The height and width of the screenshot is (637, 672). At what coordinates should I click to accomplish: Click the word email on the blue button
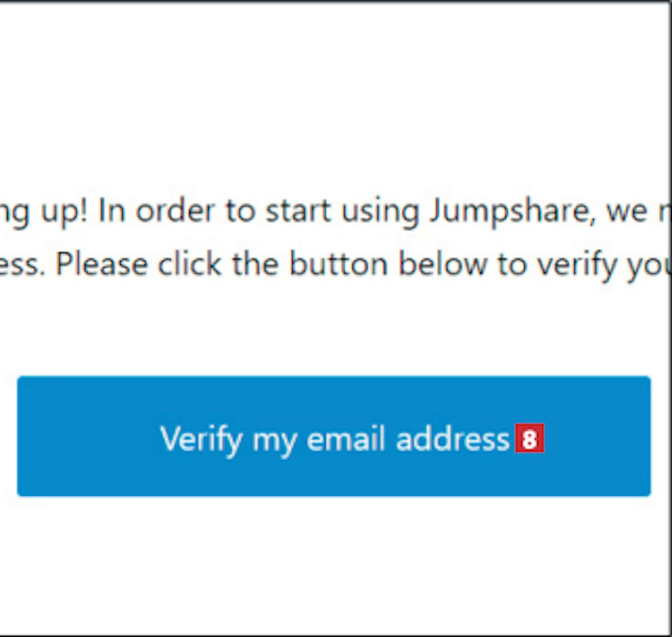pos(346,438)
